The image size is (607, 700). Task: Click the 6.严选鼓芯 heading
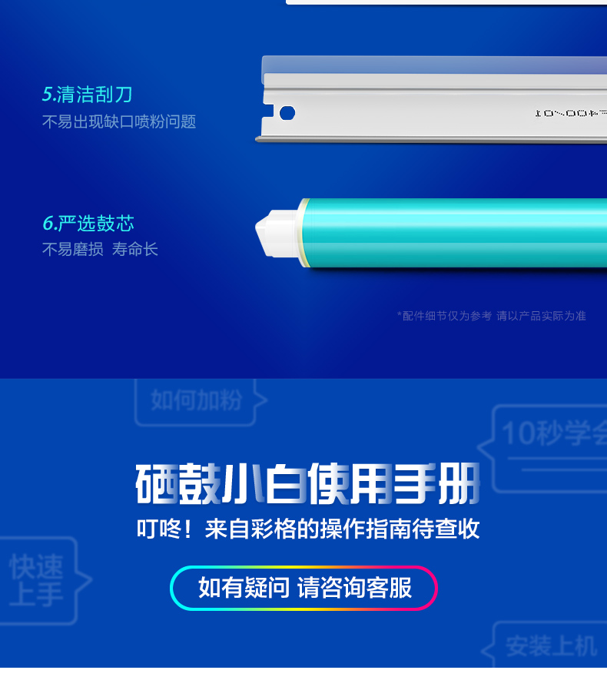coord(88,223)
